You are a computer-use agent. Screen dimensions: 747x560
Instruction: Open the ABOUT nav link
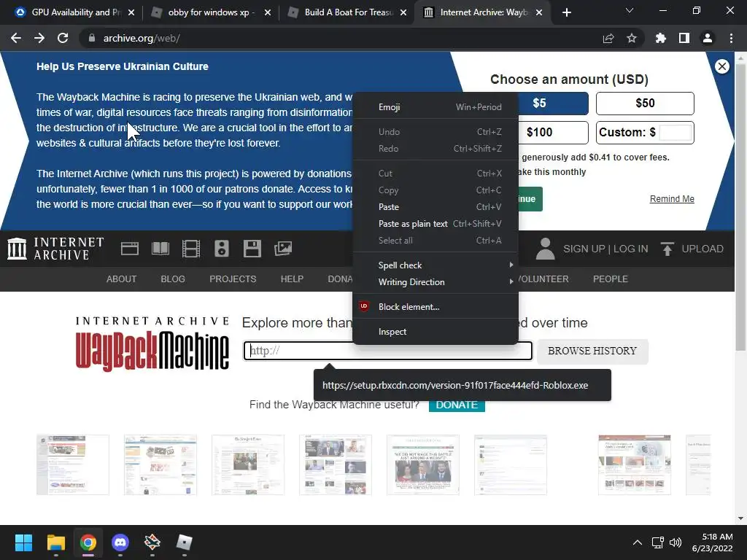122,279
